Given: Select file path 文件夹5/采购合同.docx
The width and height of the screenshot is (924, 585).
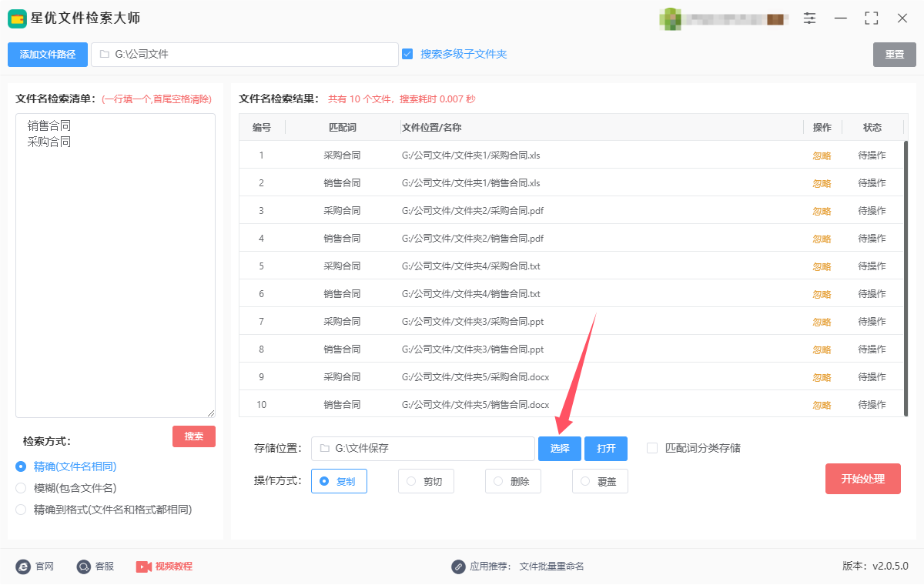Looking at the screenshot, I should [475, 377].
